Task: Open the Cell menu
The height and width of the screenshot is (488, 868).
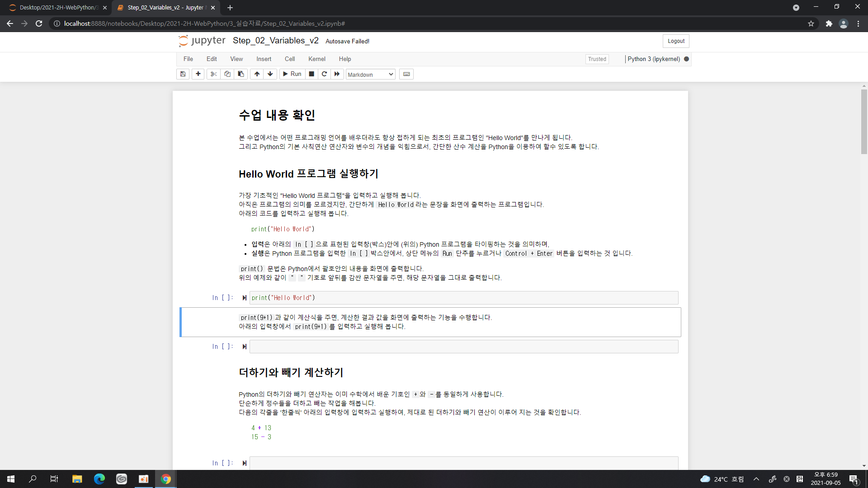Action: pyautogui.click(x=290, y=59)
